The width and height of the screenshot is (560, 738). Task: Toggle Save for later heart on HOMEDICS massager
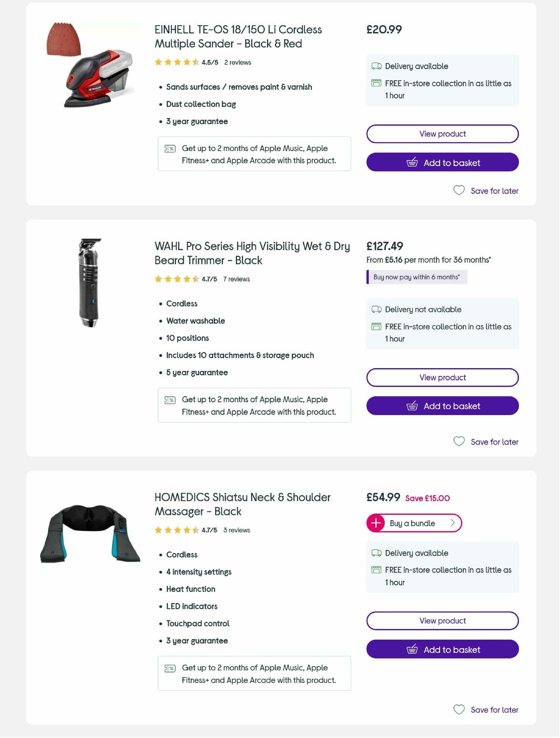tap(459, 710)
